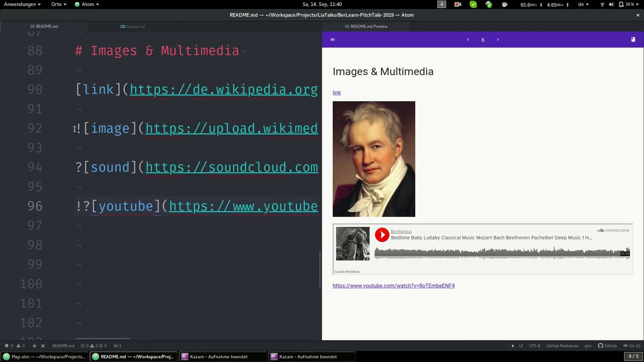Click the GitHub icon in status bar
The width and height of the screenshot is (644, 362).
coord(607,346)
